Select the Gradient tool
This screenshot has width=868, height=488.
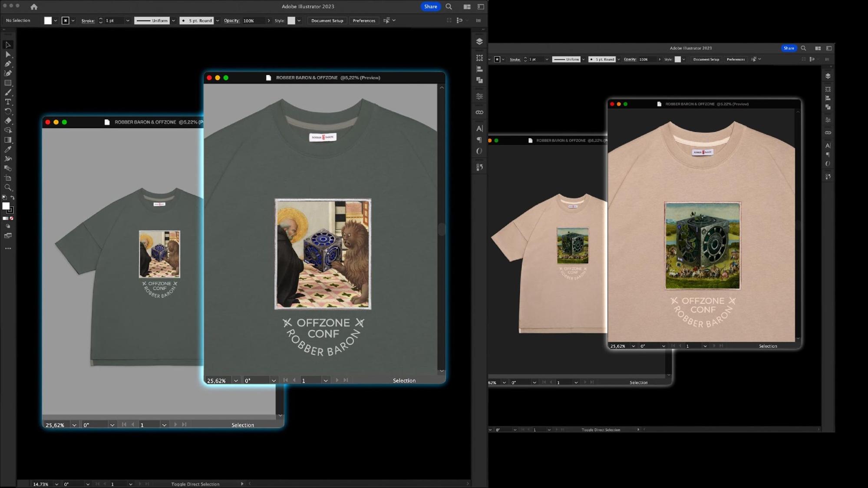(x=8, y=140)
